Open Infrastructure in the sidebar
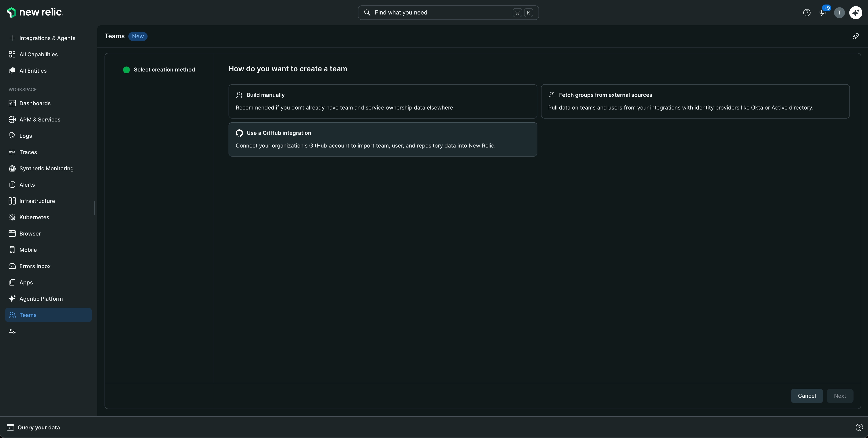The image size is (868, 438). [x=48, y=201]
